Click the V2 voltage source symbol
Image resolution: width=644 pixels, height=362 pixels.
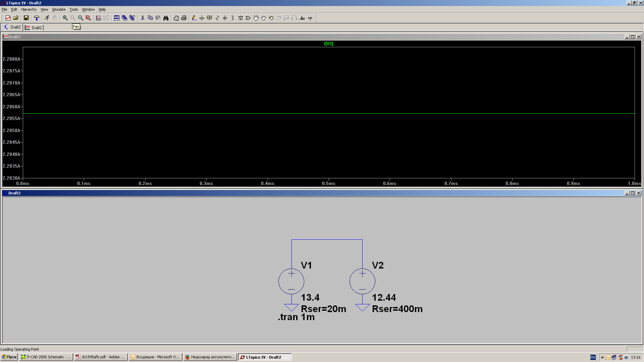pyautogui.click(x=362, y=281)
